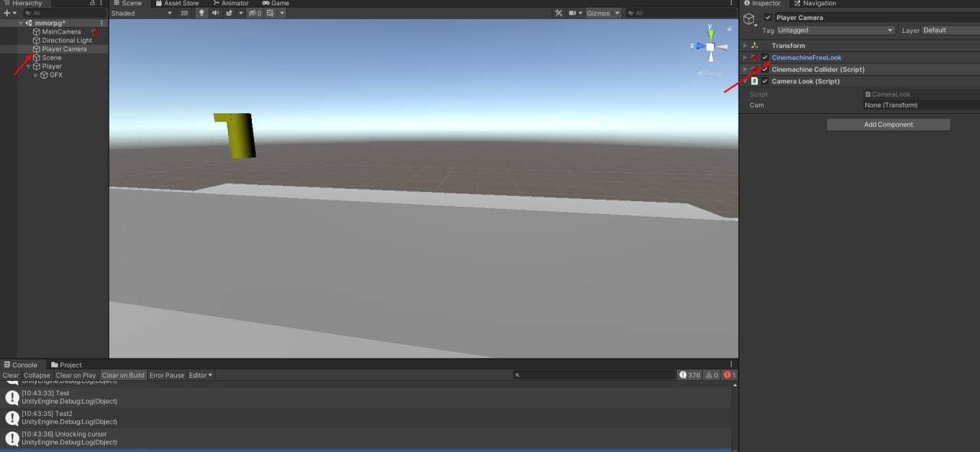
Task: Toggle scene audio speaker icon
Action: coord(215,13)
